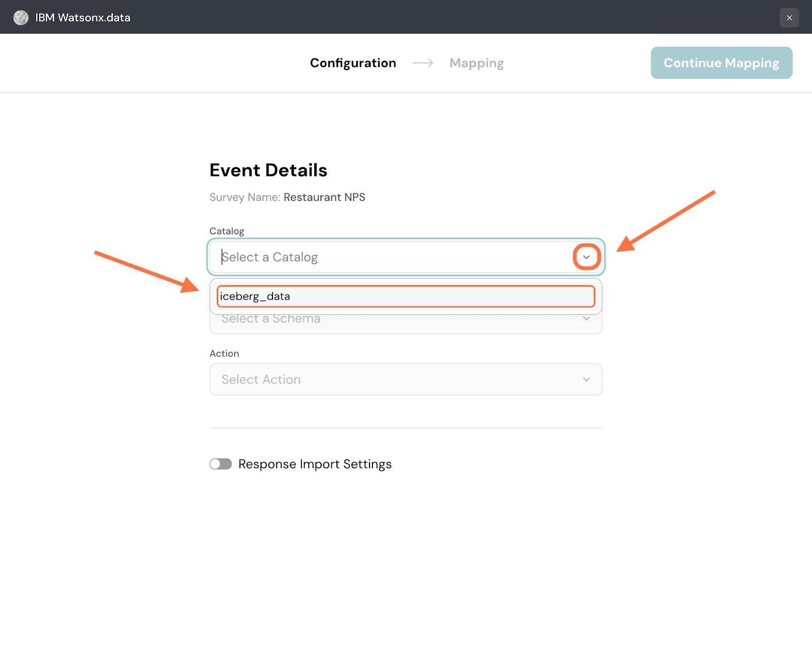This screenshot has height=662, width=812.
Task: Go to the Mapping step
Action: click(477, 63)
